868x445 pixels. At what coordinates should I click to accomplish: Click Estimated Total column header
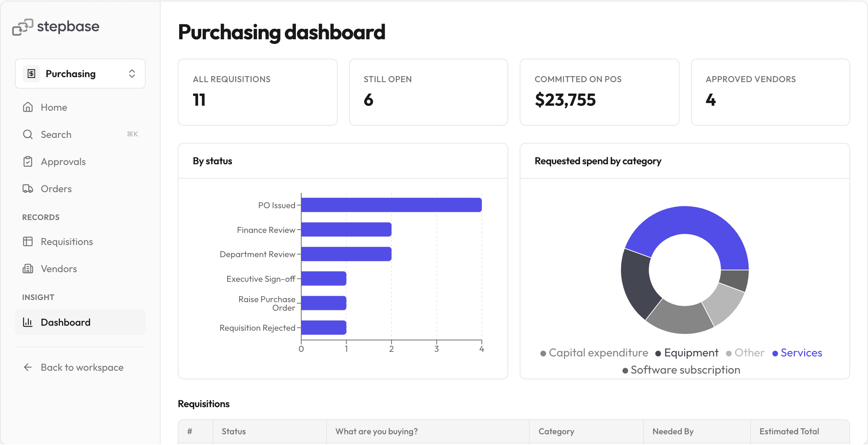(x=800, y=431)
